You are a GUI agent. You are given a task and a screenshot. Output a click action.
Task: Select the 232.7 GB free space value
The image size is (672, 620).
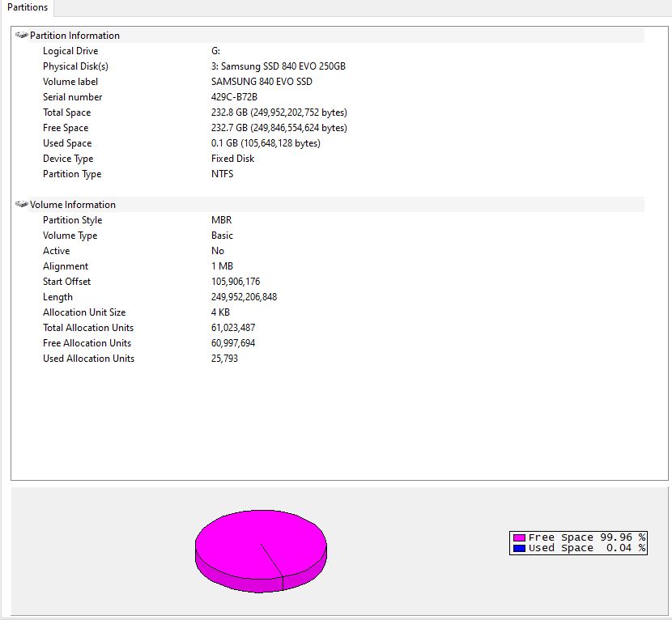pyautogui.click(x=279, y=128)
